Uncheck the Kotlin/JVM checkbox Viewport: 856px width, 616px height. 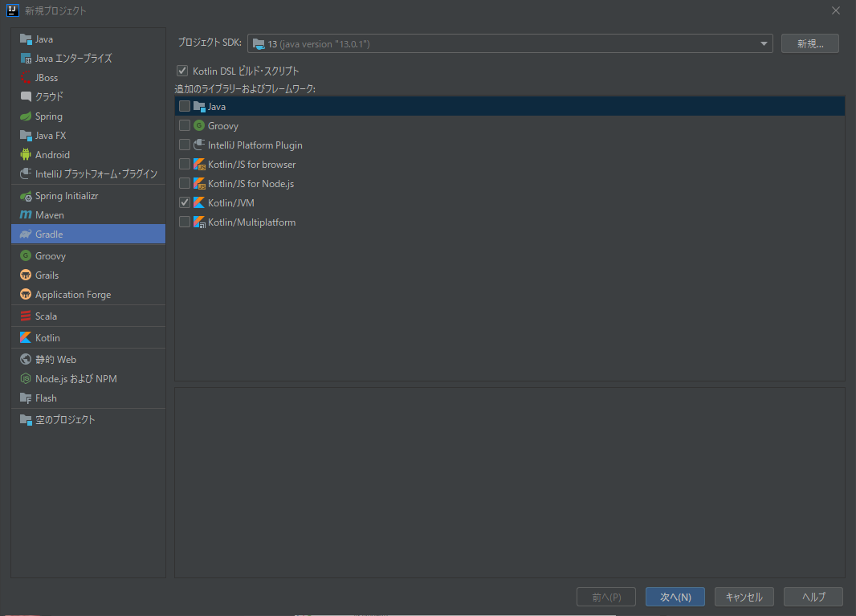click(185, 202)
